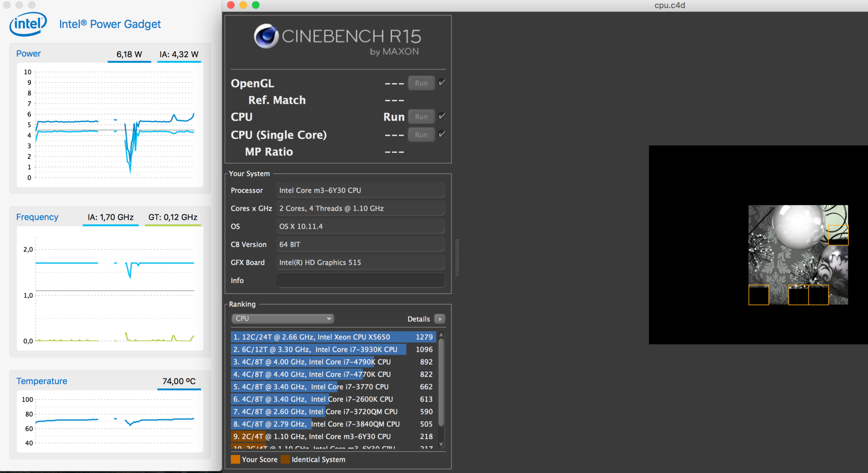Click the Run button for OpenGL
868x473 pixels.
coord(421,83)
